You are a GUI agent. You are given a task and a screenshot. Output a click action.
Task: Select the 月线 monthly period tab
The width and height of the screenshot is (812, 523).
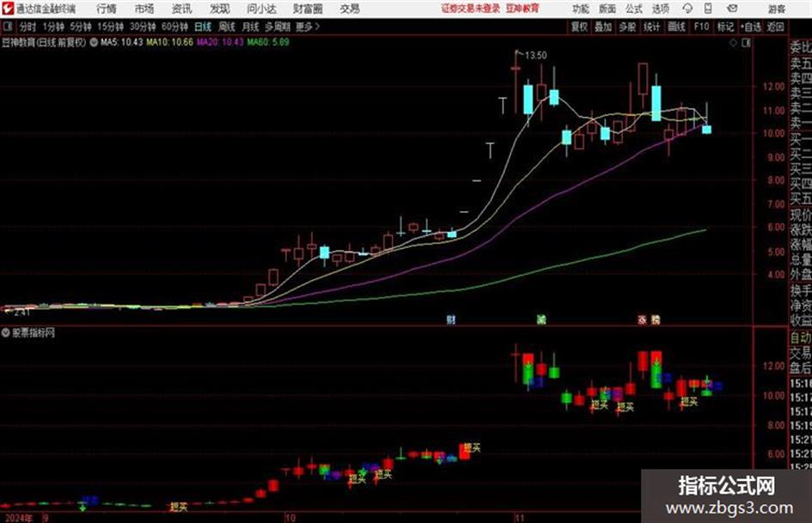tap(250, 27)
